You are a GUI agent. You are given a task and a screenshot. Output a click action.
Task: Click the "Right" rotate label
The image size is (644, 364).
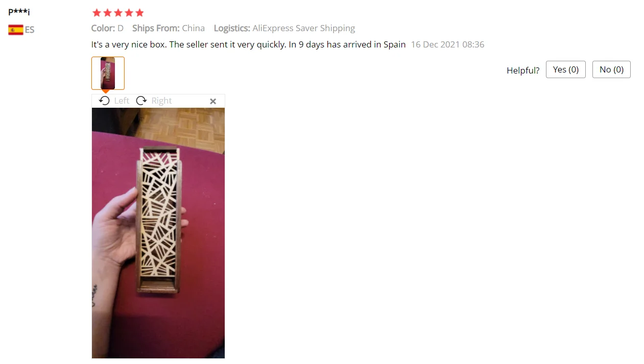pyautogui.click(x=161, y=101)
